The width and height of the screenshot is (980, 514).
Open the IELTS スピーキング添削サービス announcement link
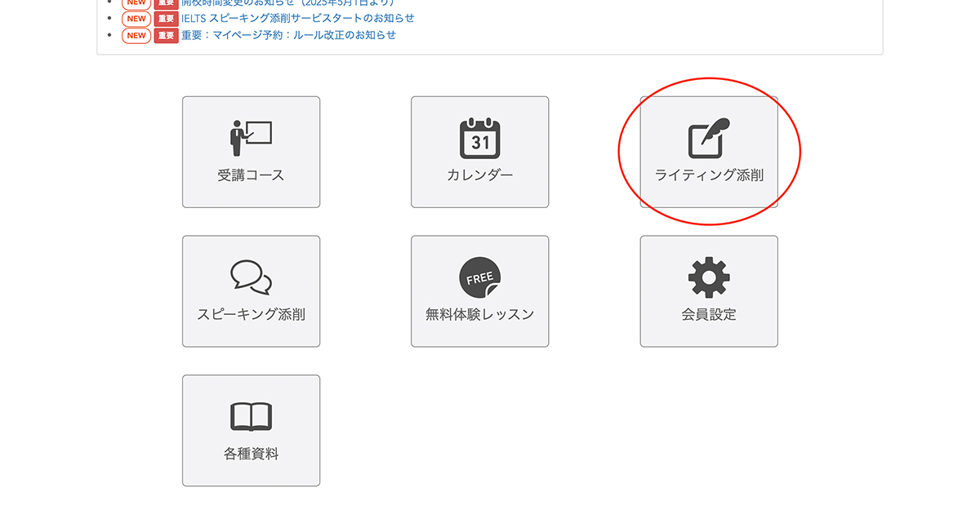coord(298,18)
